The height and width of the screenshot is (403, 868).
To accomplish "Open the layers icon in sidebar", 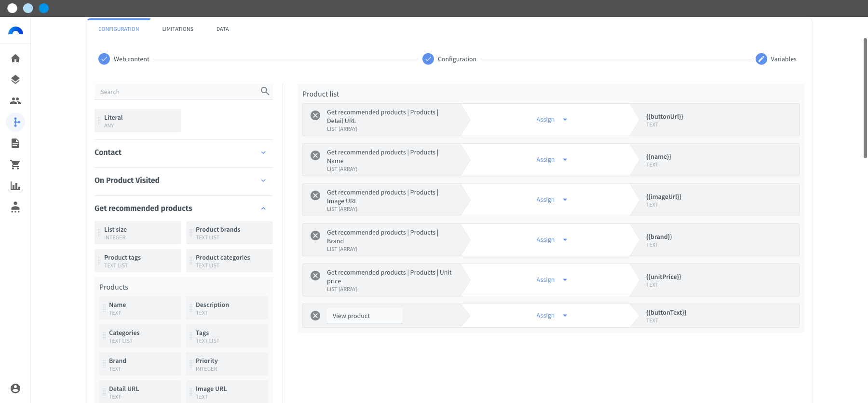I will tap(15, 80).
